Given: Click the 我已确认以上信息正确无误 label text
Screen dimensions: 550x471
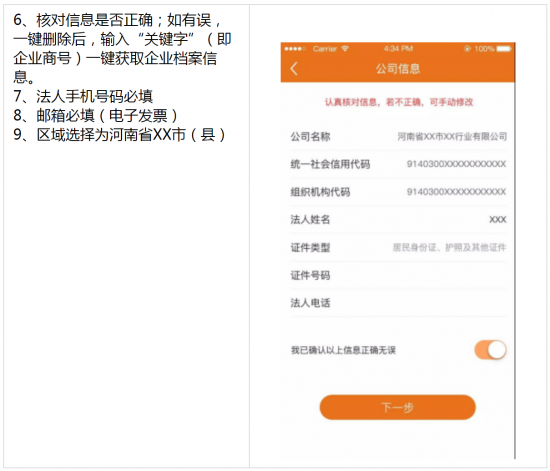Looking at the screenshot, I should click(x=343, y=350).
